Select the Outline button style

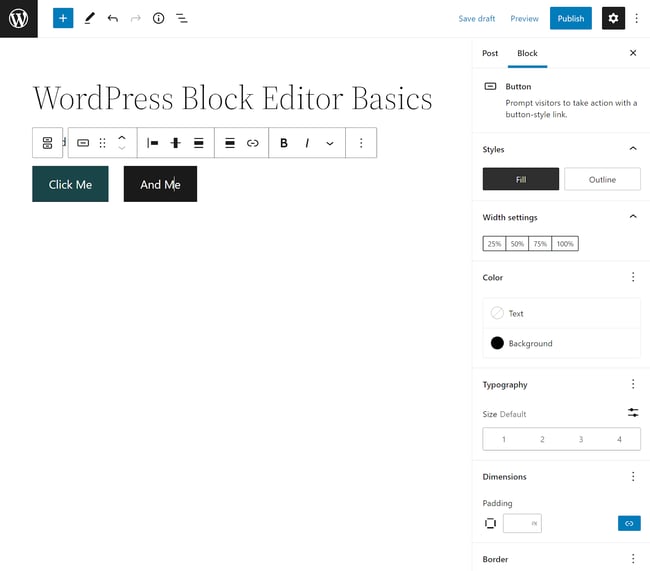602,179
